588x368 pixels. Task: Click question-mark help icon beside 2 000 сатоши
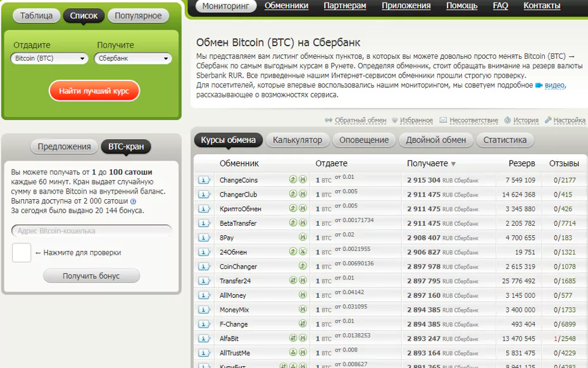pos(133,201)
